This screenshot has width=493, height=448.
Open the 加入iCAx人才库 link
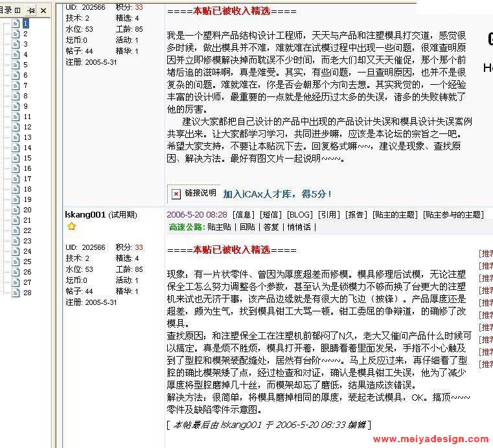click(277, 194)
